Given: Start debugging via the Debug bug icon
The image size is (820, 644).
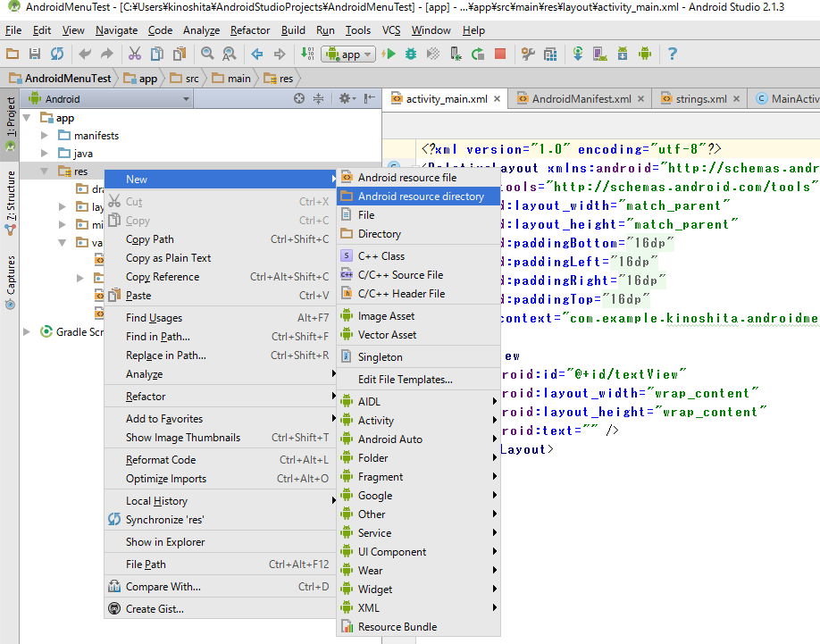Looking at the screenshot, I should pyautogui.click(x=411, y=54).
